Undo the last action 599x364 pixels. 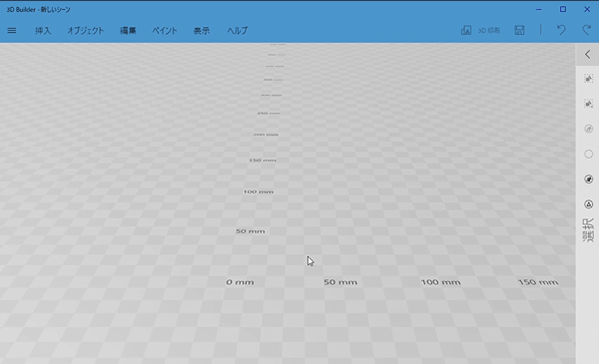pos(561,30)
